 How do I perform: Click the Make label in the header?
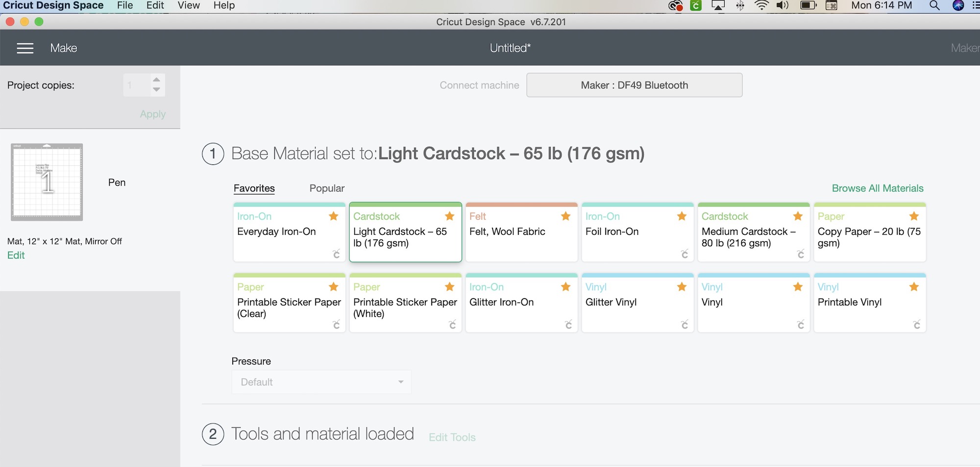click(64, 48)
